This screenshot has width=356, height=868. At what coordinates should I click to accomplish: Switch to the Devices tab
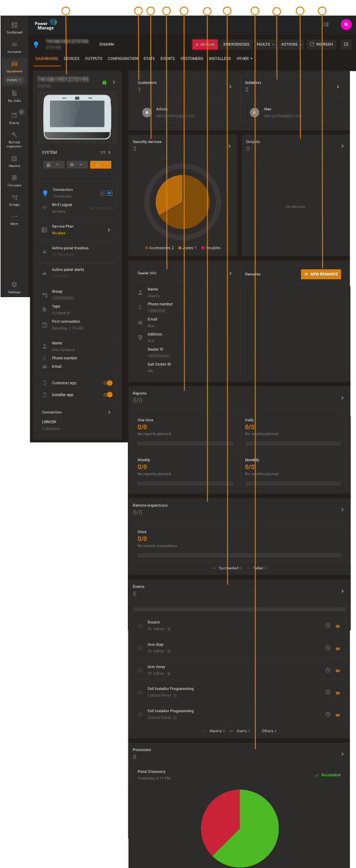[x=71, y=58]
